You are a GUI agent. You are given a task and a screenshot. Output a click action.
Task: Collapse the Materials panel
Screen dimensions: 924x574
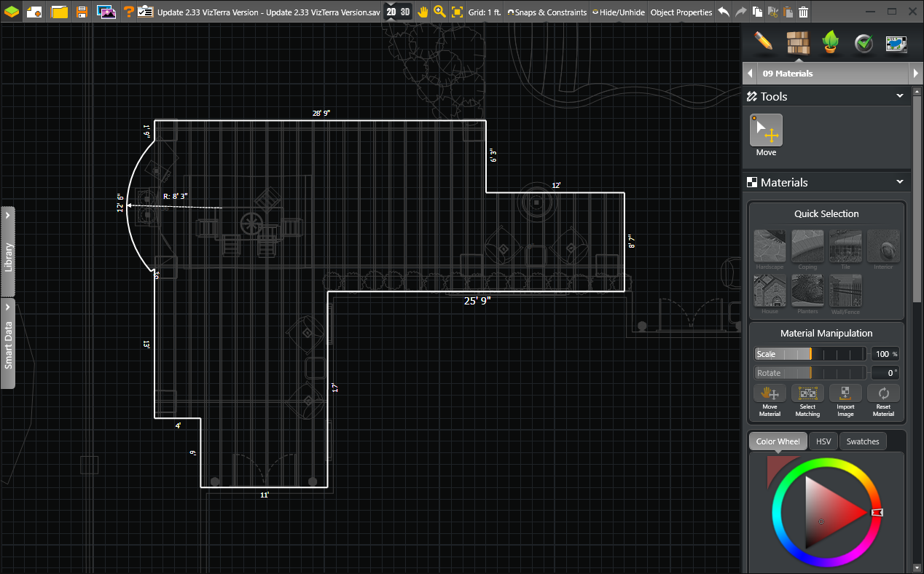899,182
